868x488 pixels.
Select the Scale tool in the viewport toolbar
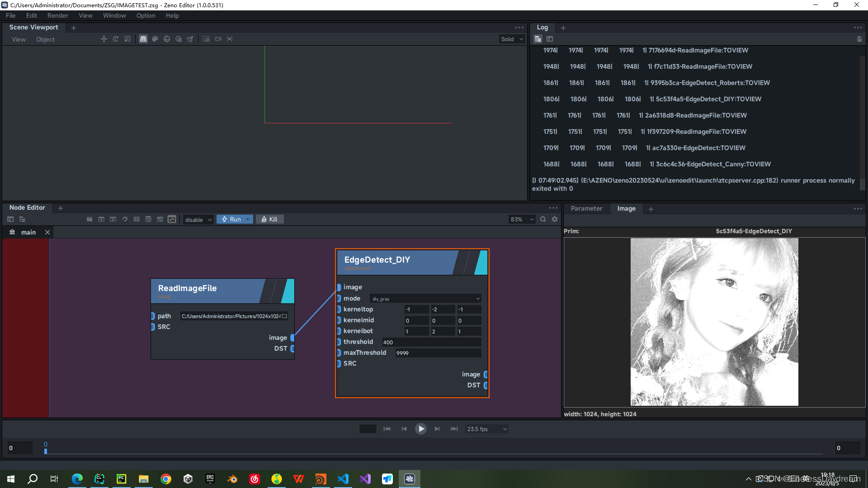coord(127,39)
